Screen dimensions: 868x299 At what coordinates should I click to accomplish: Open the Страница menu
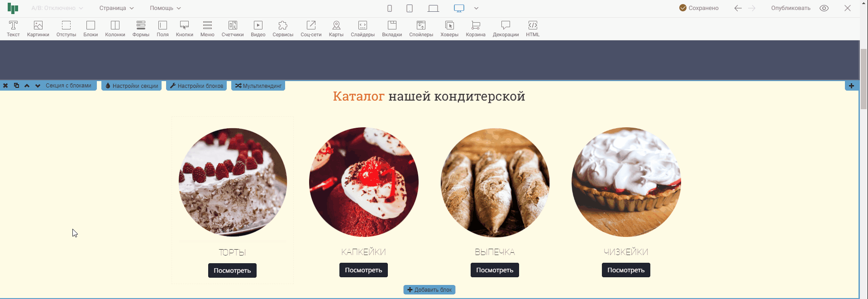[x=116, y=8]
